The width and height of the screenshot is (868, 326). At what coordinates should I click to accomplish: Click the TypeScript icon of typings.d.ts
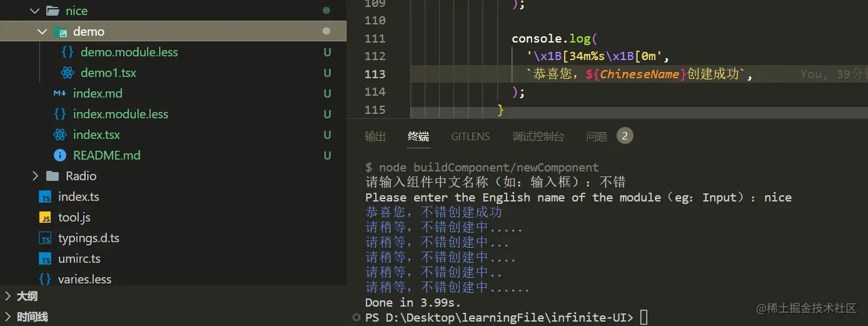[x=45, y=238]
